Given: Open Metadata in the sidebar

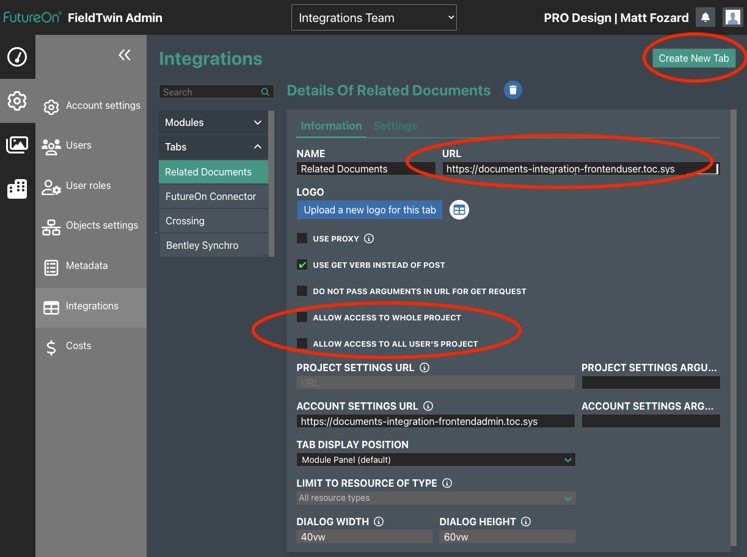Looking at the screenshot, I should (x=91, y=266).
